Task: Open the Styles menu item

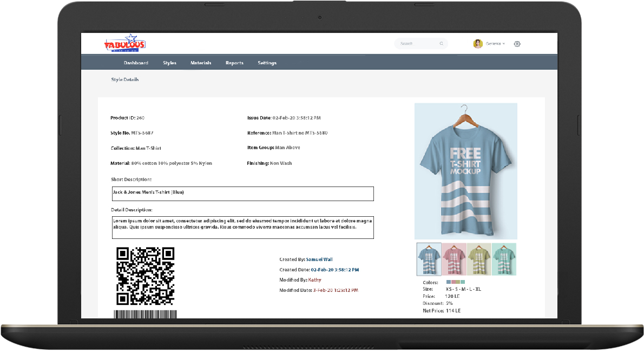Action: tap(169, 63)
